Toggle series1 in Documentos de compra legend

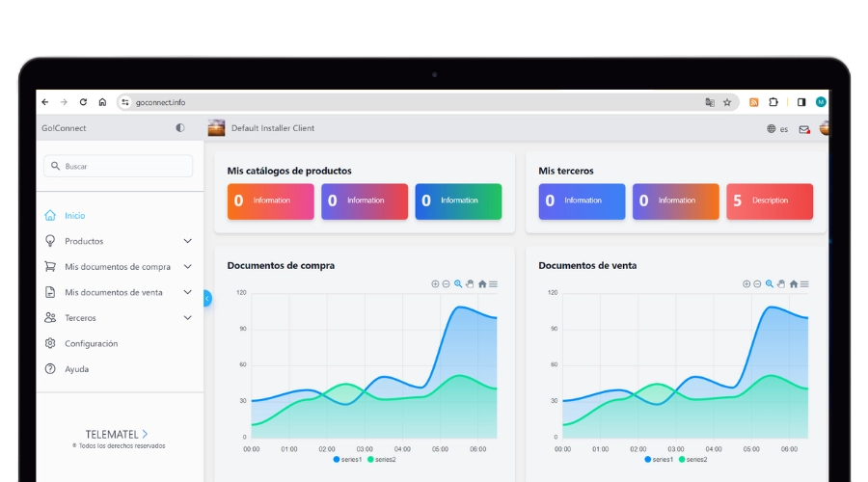coord(347,459)
